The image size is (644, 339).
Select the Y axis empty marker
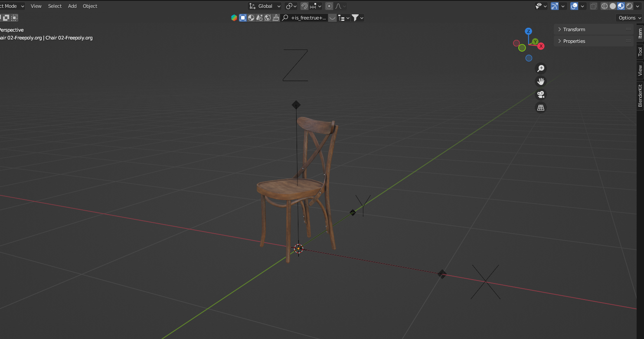(x=353, y=212)
